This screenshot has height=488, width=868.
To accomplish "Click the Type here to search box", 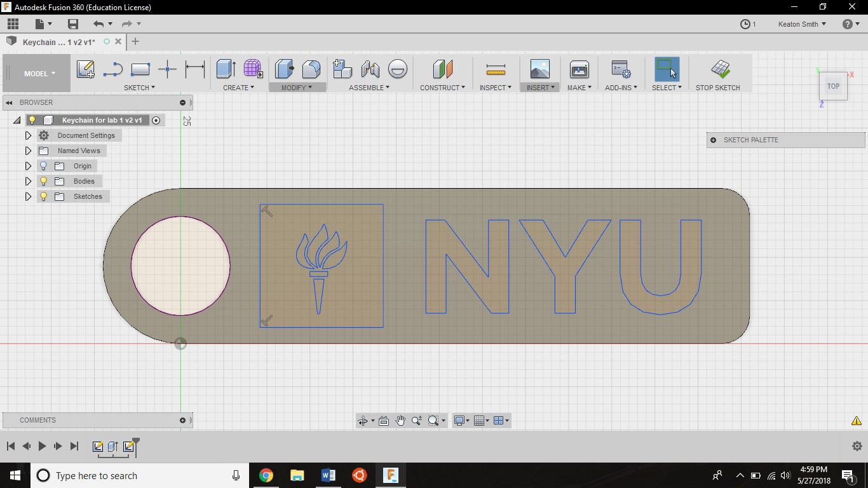I will [140, 475].
